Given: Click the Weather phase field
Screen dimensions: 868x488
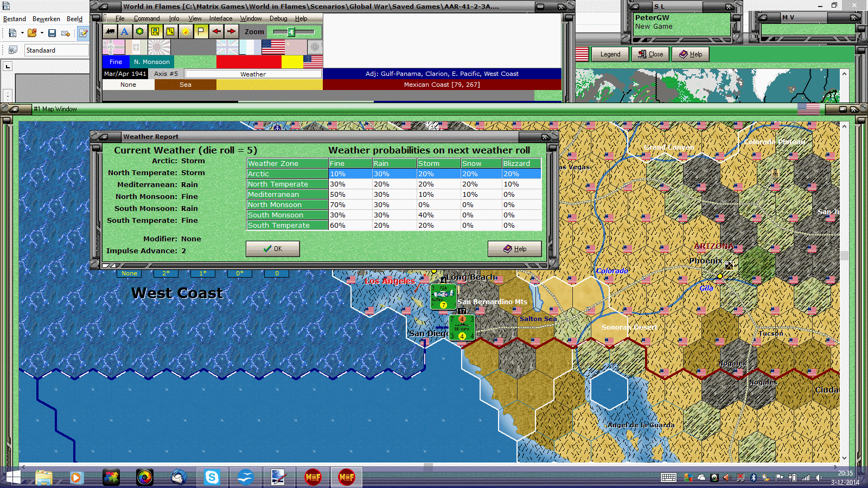Looking at the screenshot, I should pos(253,74).
